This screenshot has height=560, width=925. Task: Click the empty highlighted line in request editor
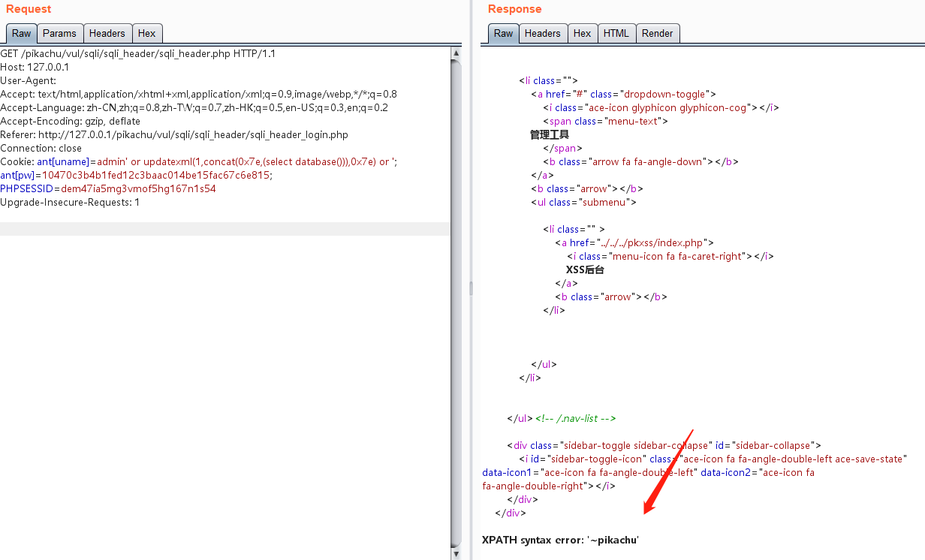tap(225, 229)
